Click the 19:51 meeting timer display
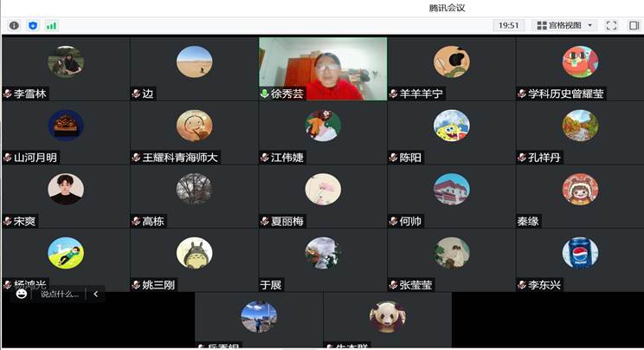Image resolution: width=644 pixels, height=350 pixels. (x=508, y=26)
